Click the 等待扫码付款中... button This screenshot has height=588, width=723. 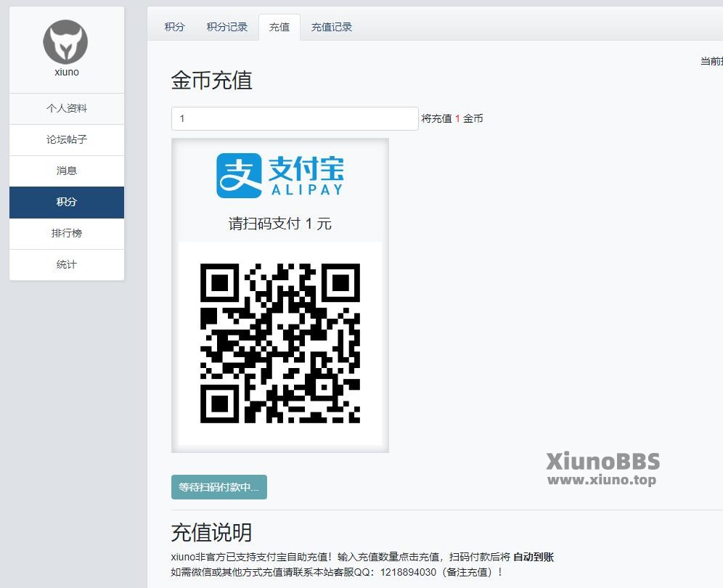click(219, 487)
